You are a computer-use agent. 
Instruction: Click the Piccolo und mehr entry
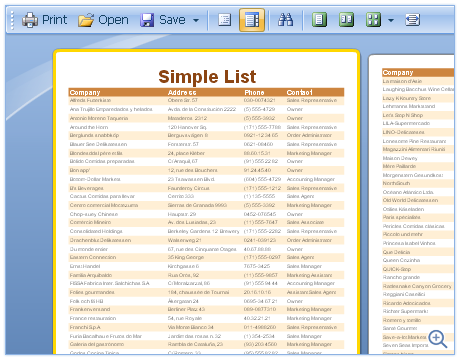[x=403, y=234]
